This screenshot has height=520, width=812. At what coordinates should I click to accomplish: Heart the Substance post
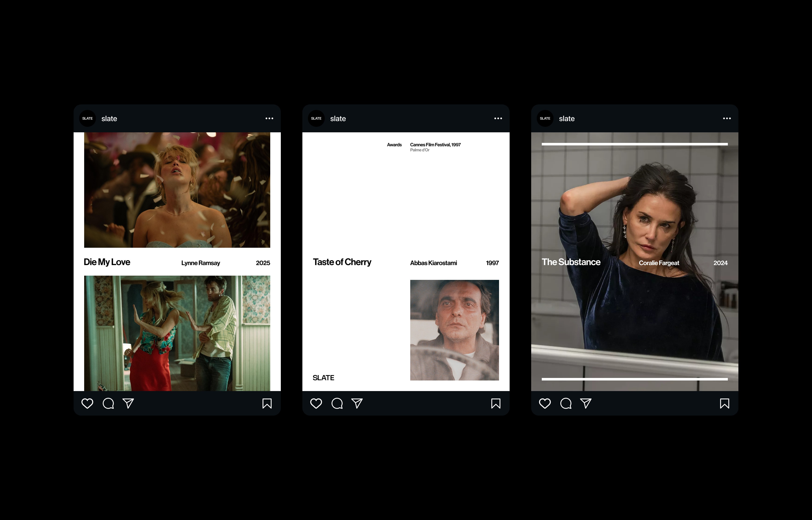point(545,404)
